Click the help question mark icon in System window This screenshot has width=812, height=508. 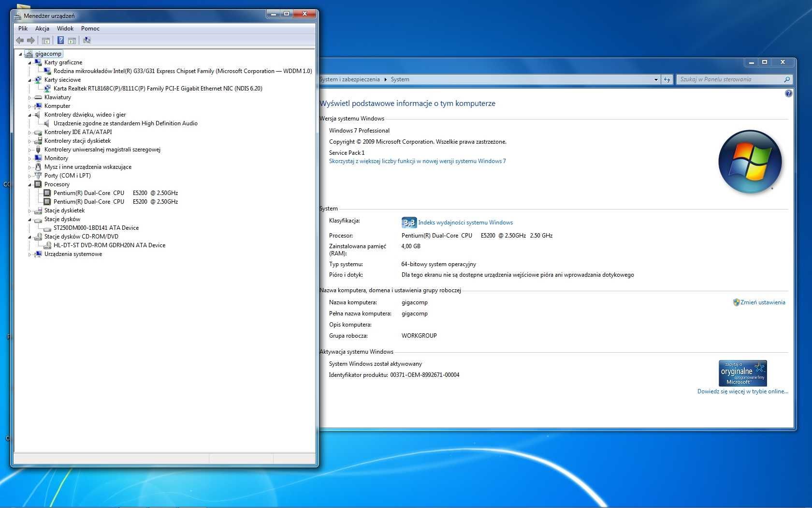(788, 94)
